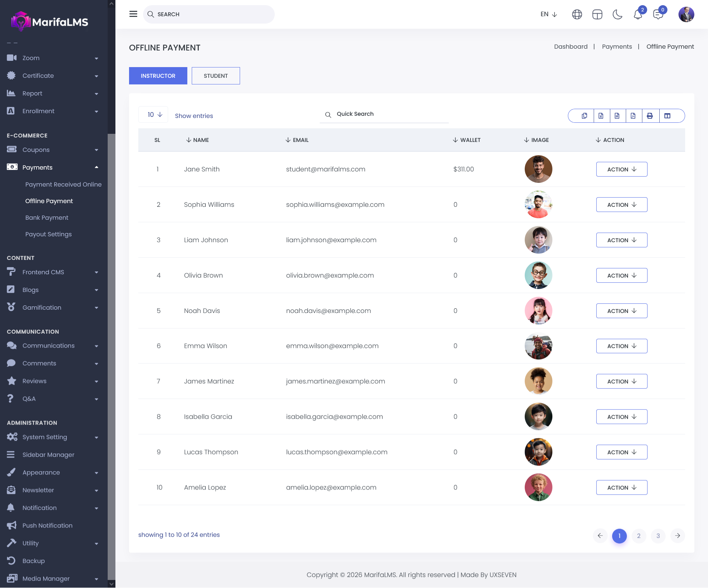708x588 pixels.
Task: Export table as Excel file
Action: point(601,116)
